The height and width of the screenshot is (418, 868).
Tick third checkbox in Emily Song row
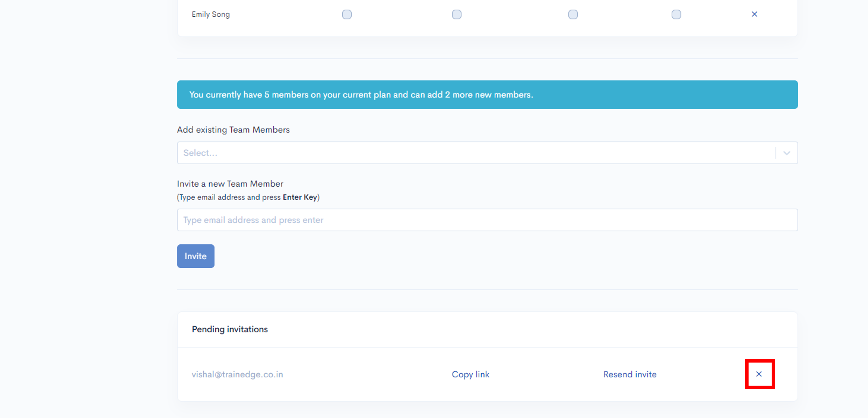pyautogui.click(x=573, y=15)
